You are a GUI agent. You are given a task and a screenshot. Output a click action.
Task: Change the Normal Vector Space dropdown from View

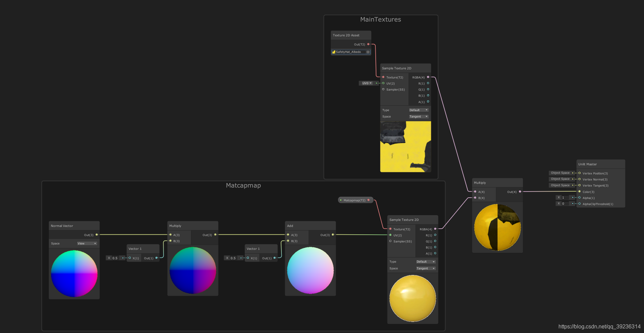[x=87, y=243]
